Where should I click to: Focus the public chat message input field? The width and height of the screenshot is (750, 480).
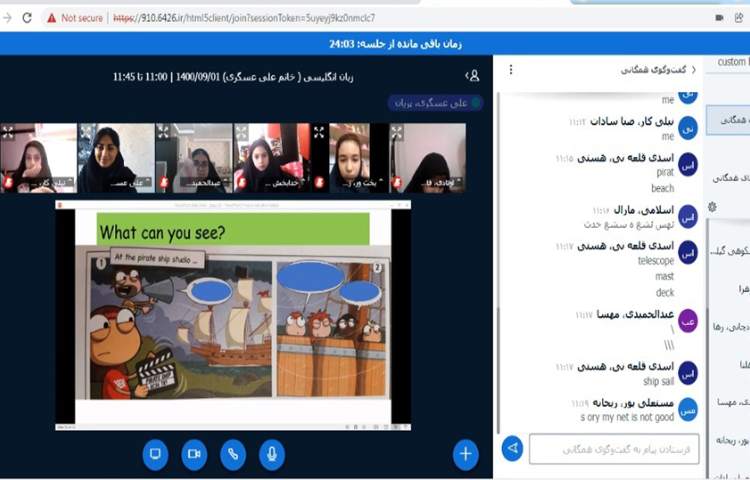coord(614,449)
